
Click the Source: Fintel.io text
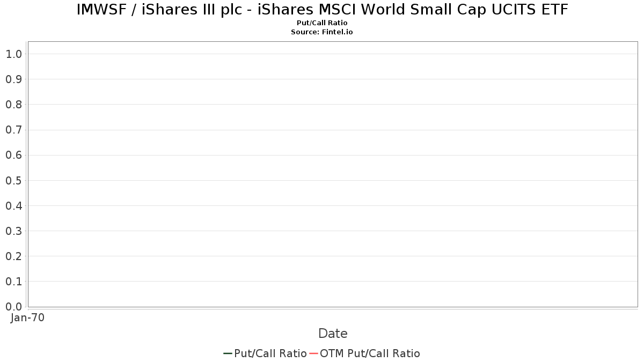(x=322, y=32)
